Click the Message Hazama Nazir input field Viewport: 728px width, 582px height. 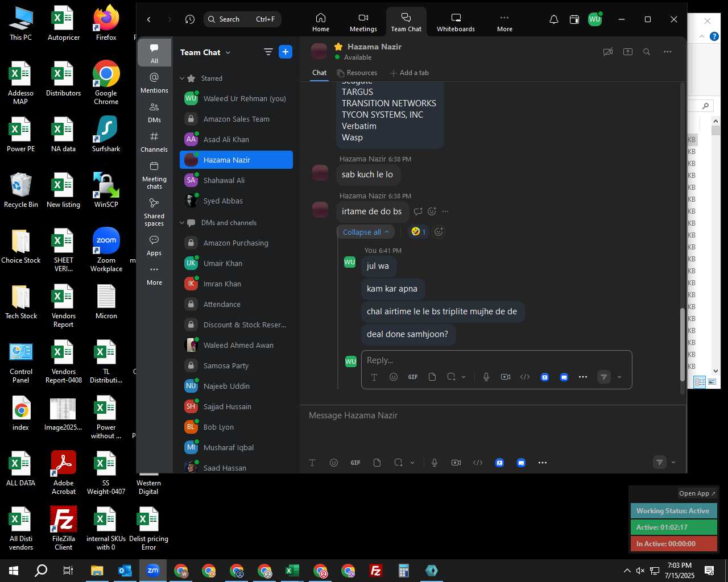click(x=492, y=415)
